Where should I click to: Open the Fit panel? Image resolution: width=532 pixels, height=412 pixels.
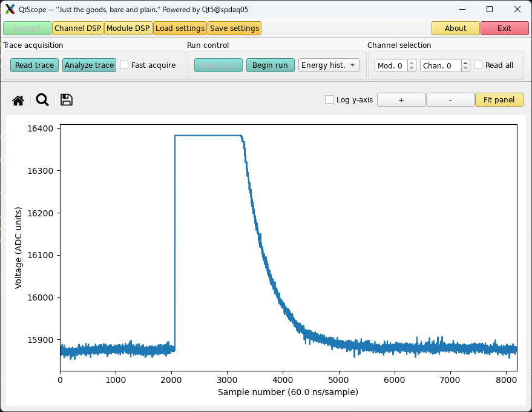pos(499,100)
